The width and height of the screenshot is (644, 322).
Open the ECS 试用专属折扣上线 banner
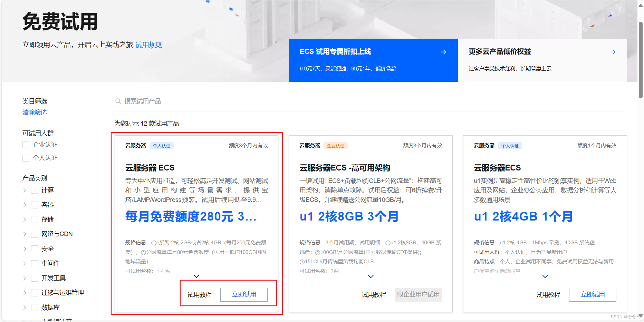373,60
